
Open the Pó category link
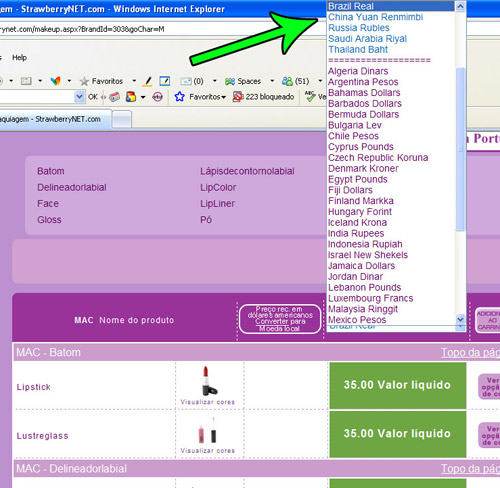[x=206, y=220]
